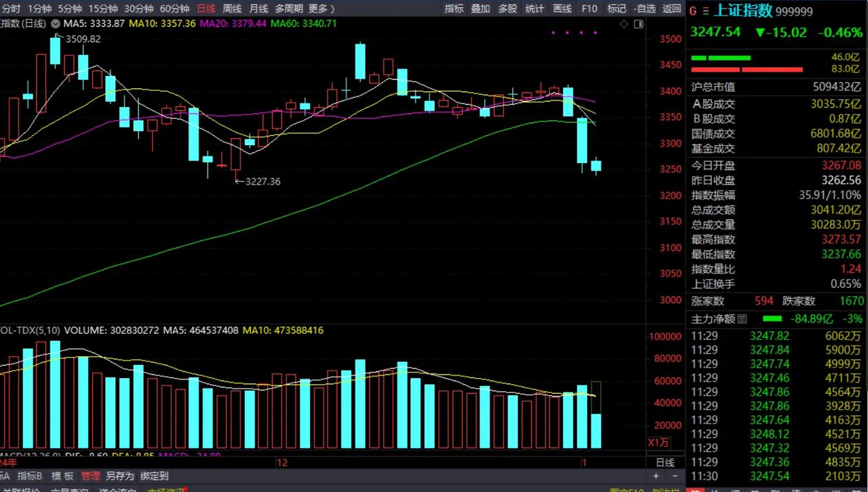Screen dimensions: 868x492
Task: Click 另存为 save-as button
Action: (x=120, y=476)
